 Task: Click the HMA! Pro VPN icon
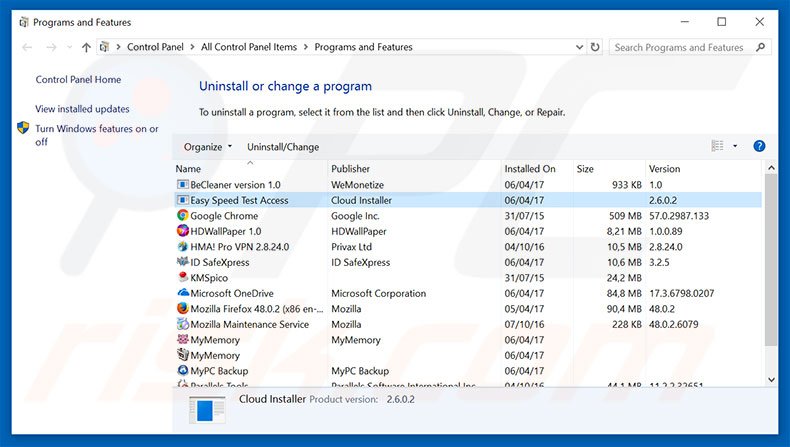(x=183, y=247)
